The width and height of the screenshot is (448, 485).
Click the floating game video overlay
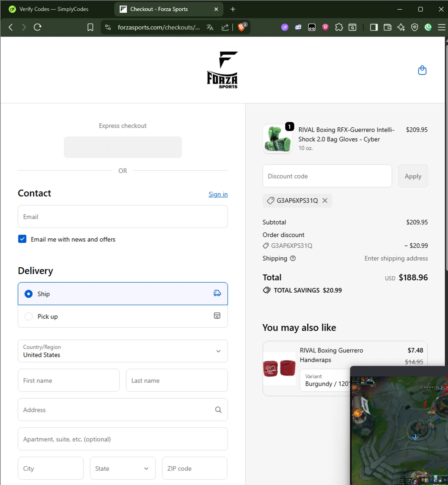click(400, 426)
